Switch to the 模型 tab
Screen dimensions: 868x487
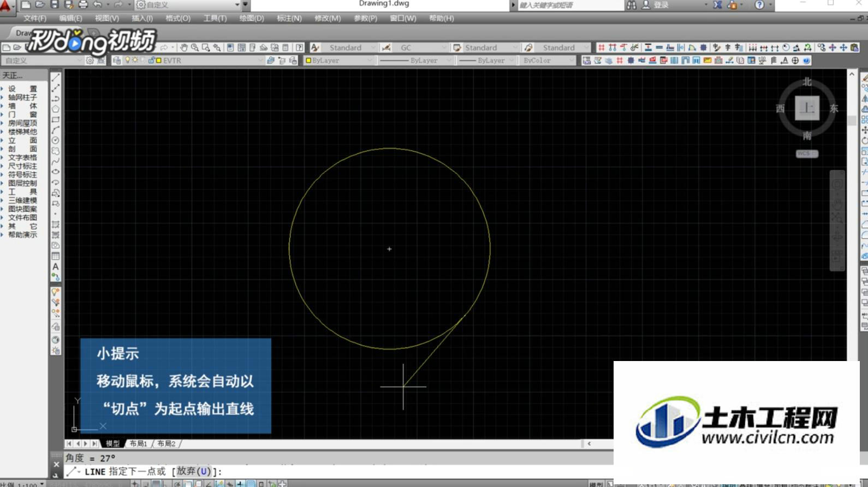point(113,443)
